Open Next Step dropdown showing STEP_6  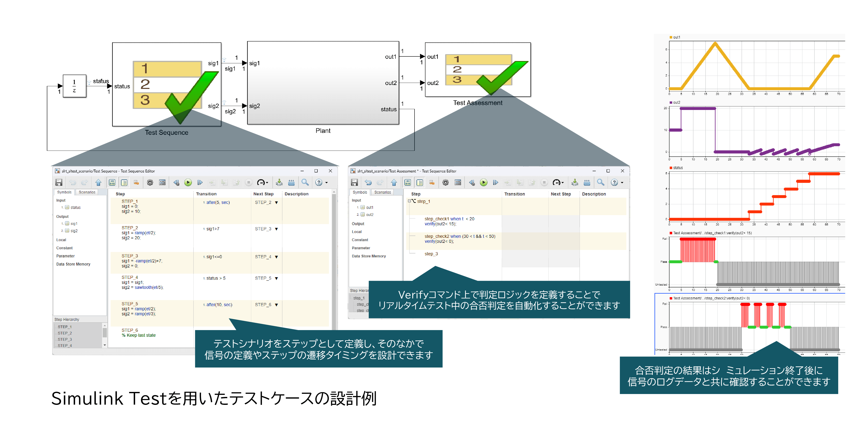276,305
